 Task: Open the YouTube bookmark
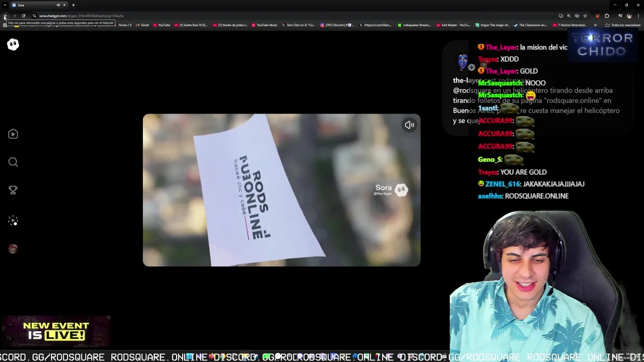161,25
